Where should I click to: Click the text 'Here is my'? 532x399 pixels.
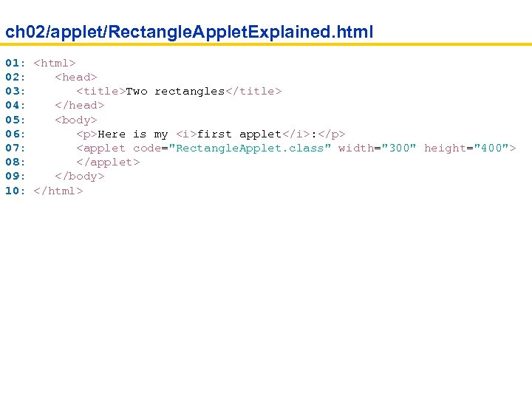click(133, 134)
